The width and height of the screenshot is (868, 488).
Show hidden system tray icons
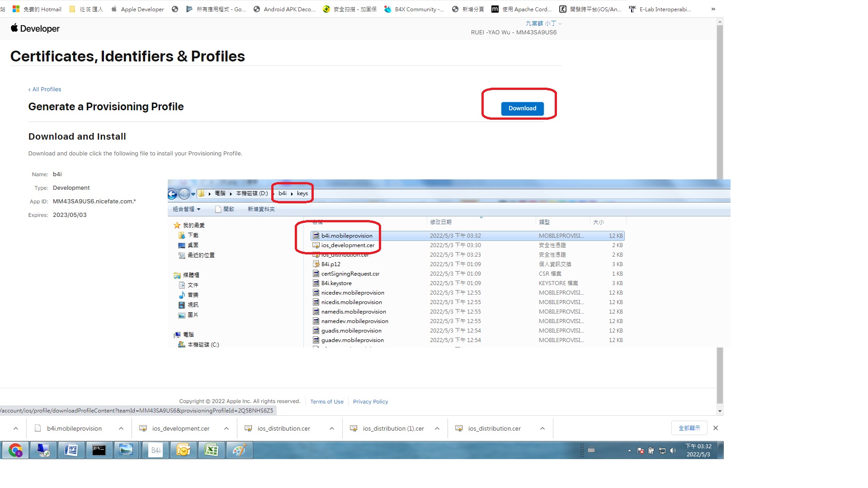point(629,450)
